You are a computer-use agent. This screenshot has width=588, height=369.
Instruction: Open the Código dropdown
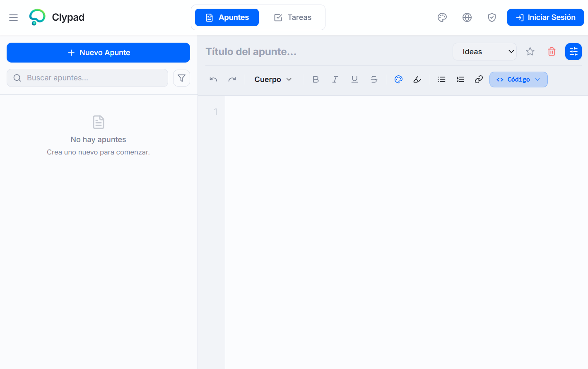518,80
